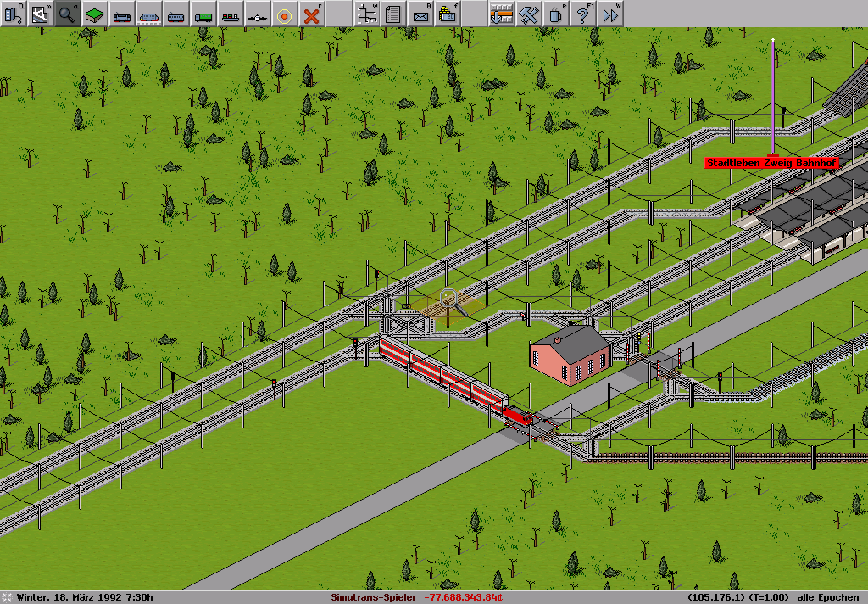Select the red X remove tool
This screenshot has width=868, height=604.
coord(312,14)
